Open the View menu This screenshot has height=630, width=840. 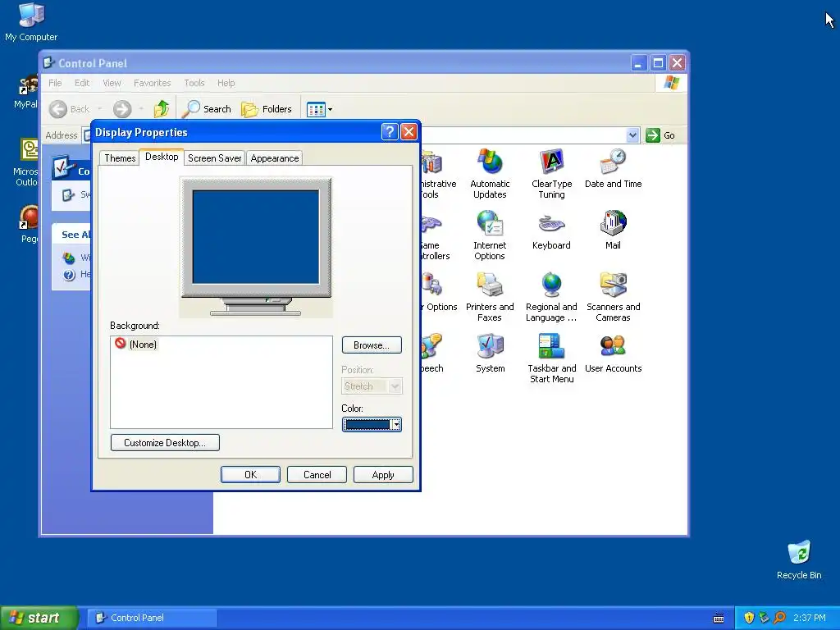pyautogui.click(x=112, y=83)
